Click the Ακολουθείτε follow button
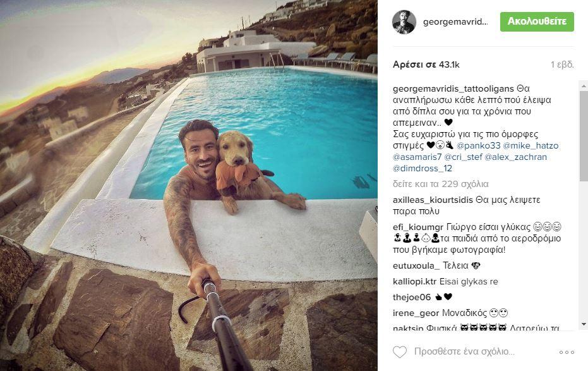The height and width of the screenshot is (371, 588). pyautogui.click(x=537, y=21)
